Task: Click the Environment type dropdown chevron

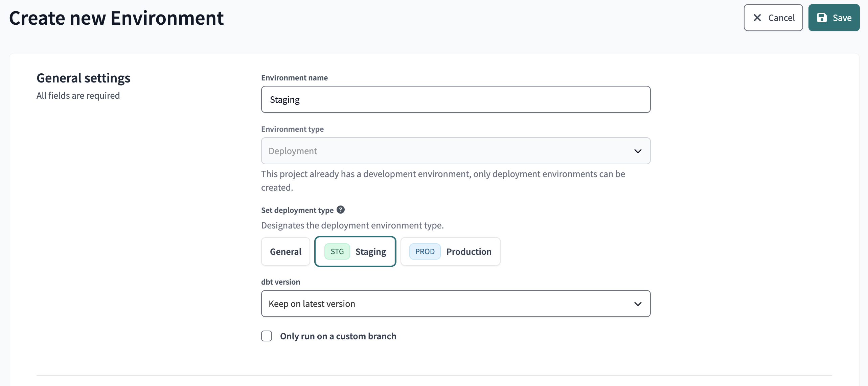Action: (638, 151)
